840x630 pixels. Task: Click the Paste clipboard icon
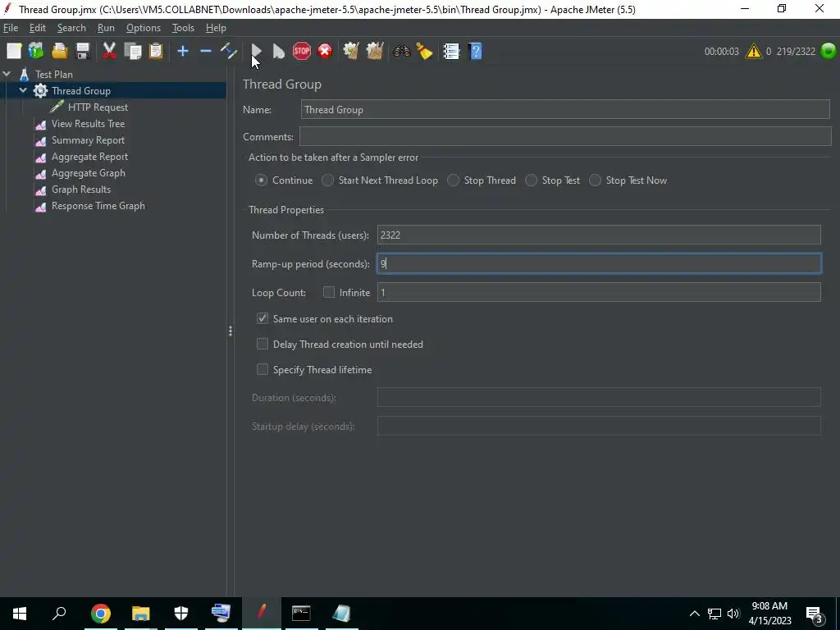point(156,51)
